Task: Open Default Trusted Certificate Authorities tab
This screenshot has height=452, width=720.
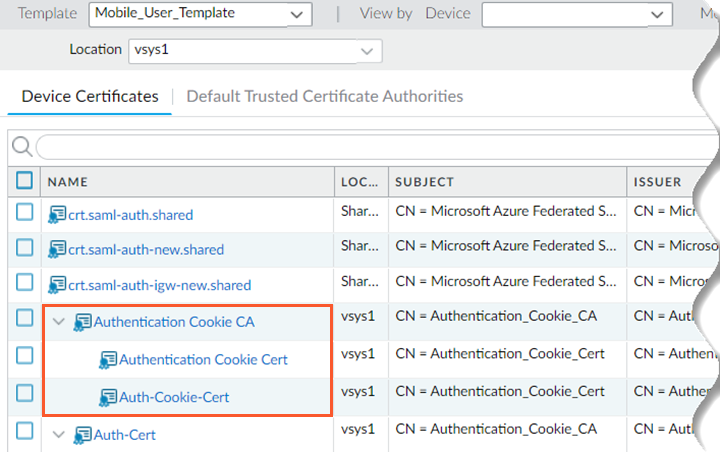Action: click(x=325, y=96)
